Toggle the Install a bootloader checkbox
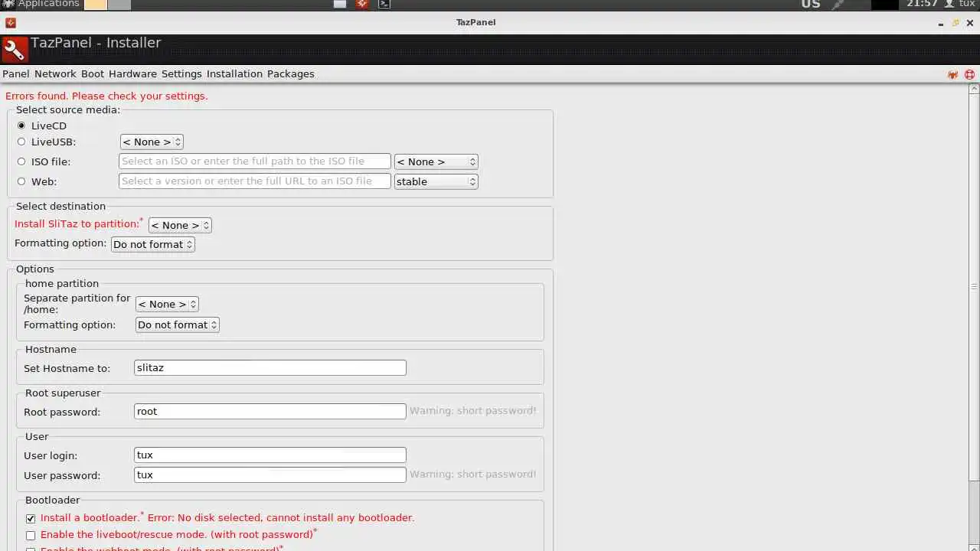 pos(31,519)
